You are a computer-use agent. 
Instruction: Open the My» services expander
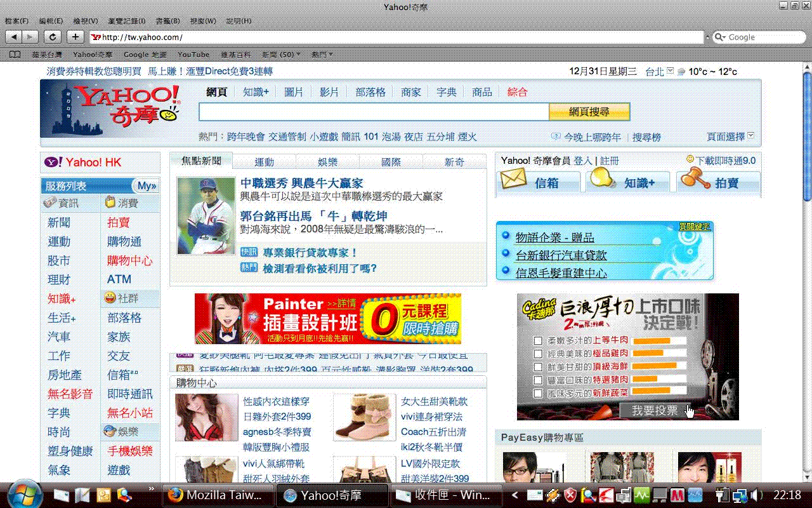[147, 186]
